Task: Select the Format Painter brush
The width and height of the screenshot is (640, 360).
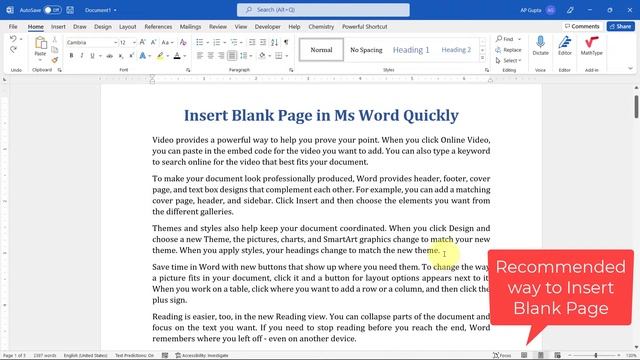Action: [x=55, y=60]
